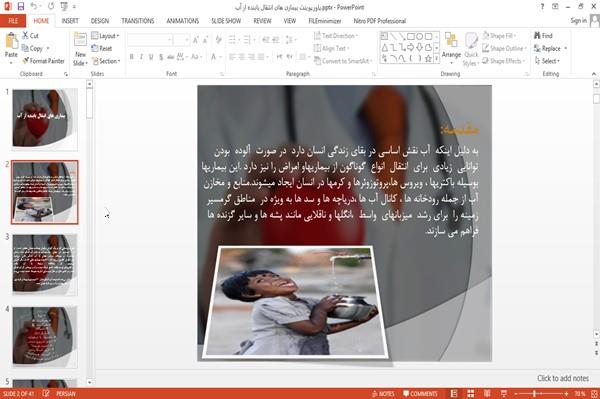Switch to Slide Sorter view in status bar
The image size is (600, 399).
tap(470, 394)
